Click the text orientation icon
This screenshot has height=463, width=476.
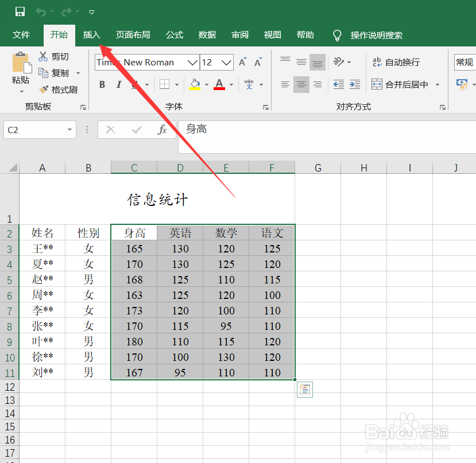click(x=339, y=62)
